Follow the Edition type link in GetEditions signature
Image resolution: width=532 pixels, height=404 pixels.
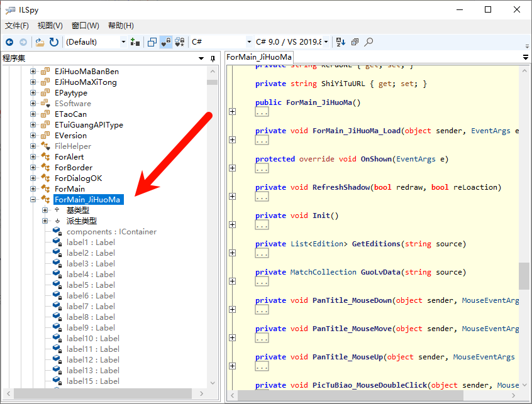click(328, 244)
